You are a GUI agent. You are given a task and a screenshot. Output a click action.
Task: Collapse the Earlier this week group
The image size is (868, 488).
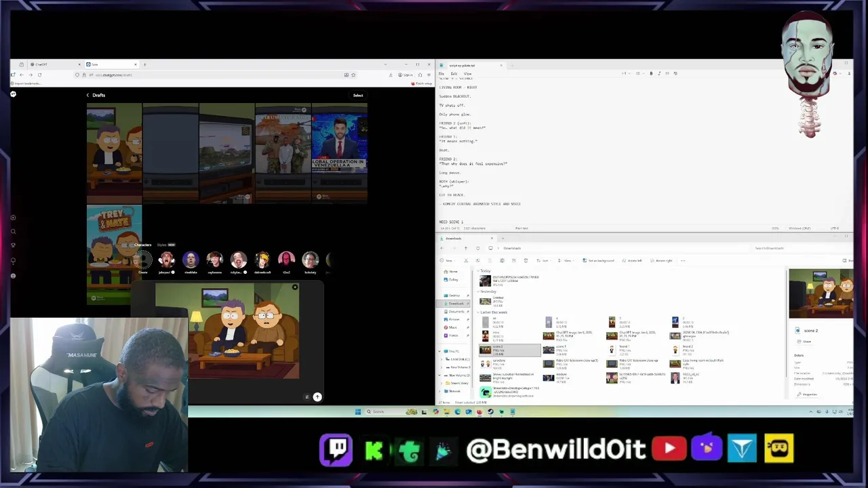tap(477, 312)
